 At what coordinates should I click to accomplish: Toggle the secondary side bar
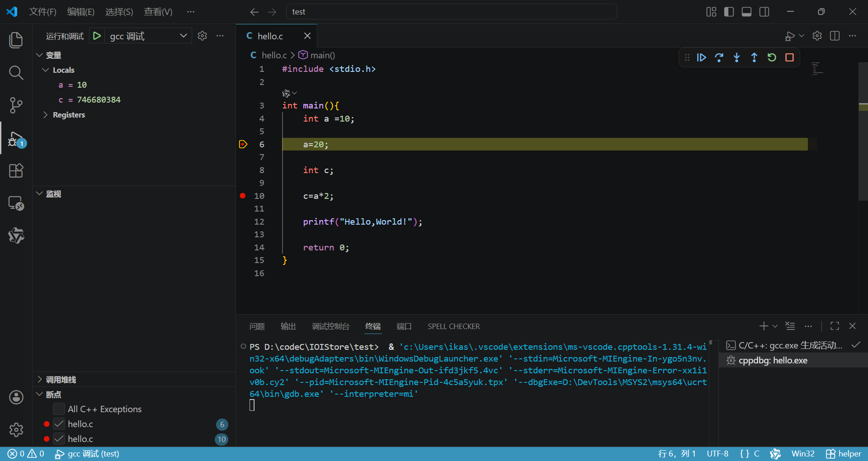[x=764, y=12]
